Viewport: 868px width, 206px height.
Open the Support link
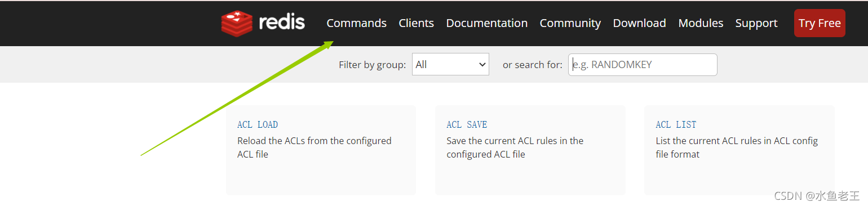coord(756,23)
